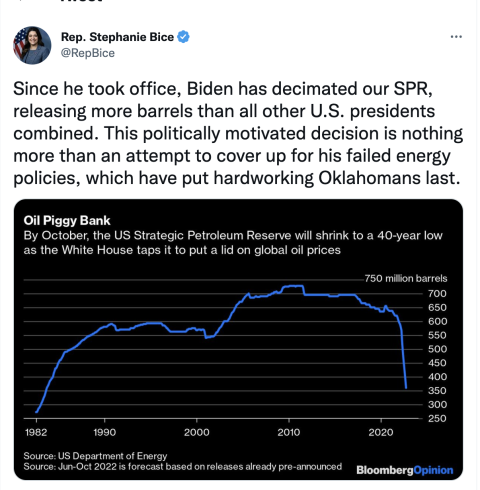The image size is (480, 490).
Task: Open the Rep. Stephanie Bice display name
Action: pos(117,37)
